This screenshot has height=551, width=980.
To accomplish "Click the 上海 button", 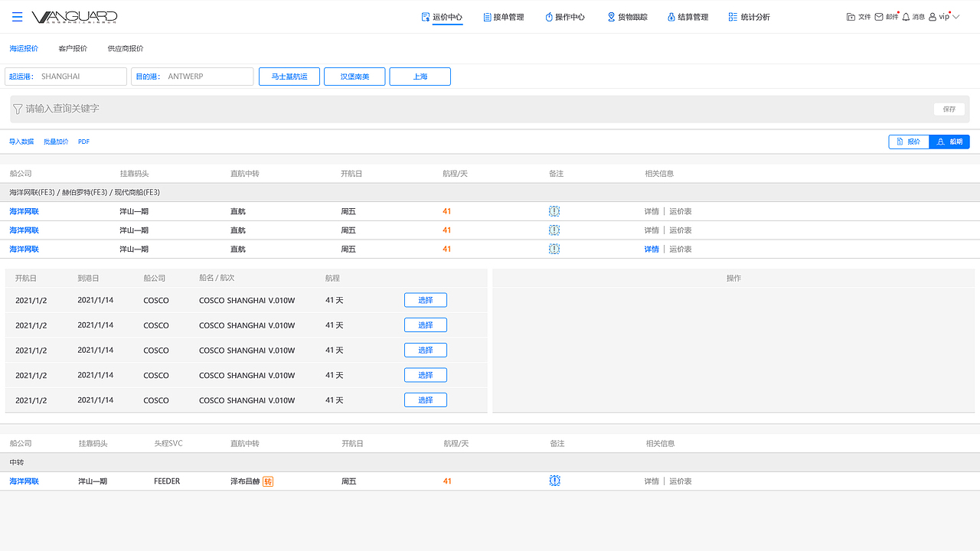I will (420, 77).
